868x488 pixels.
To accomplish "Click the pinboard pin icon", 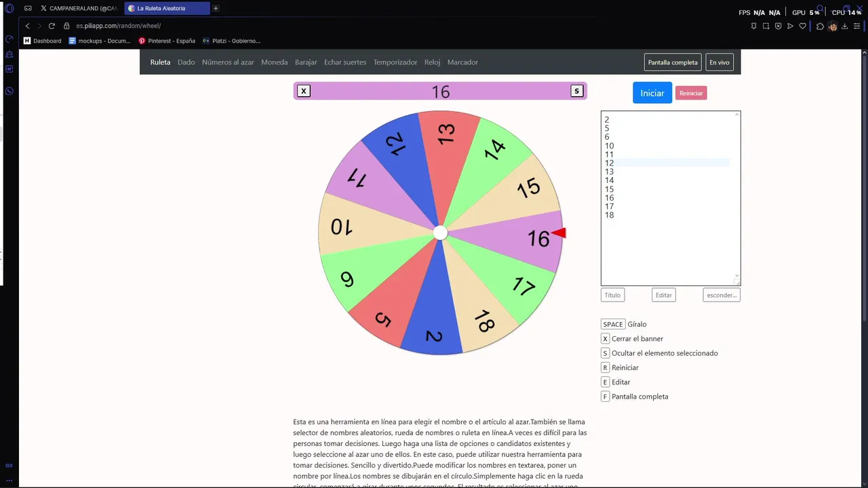I will coord(753,26).
